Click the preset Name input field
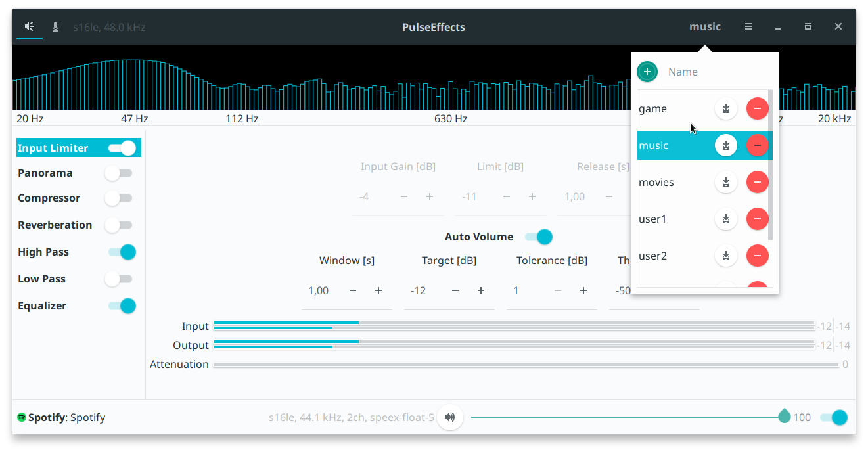Screen dimensions: 868x452 click(x=717, y=72)
